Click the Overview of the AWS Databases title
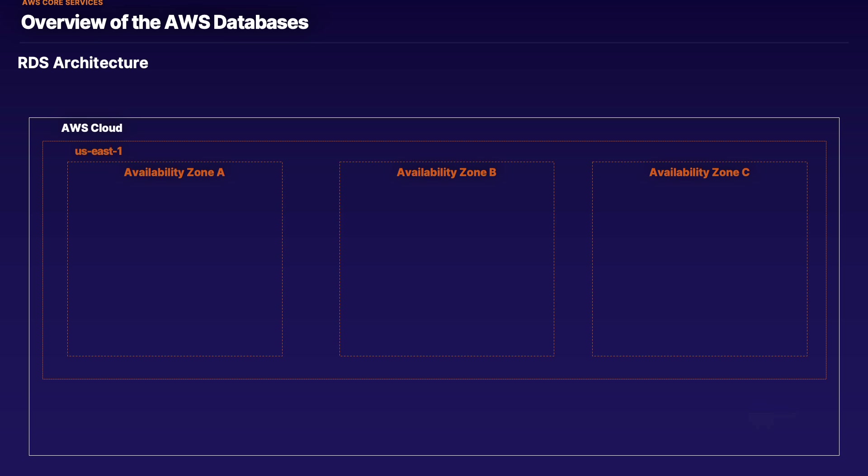Screen dimensions: 868x476 [x=165, y=22]
